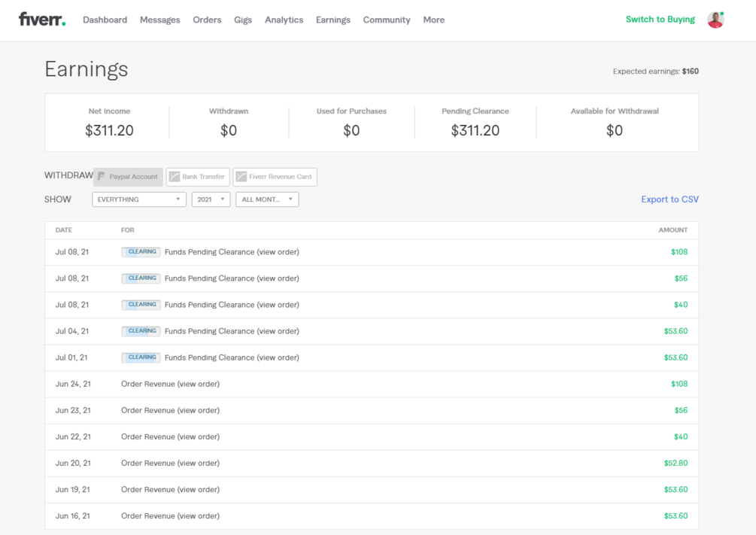Open the EVERYTHING filter dropdown
The height and width of the screenshot is (535, 756).
139,199
